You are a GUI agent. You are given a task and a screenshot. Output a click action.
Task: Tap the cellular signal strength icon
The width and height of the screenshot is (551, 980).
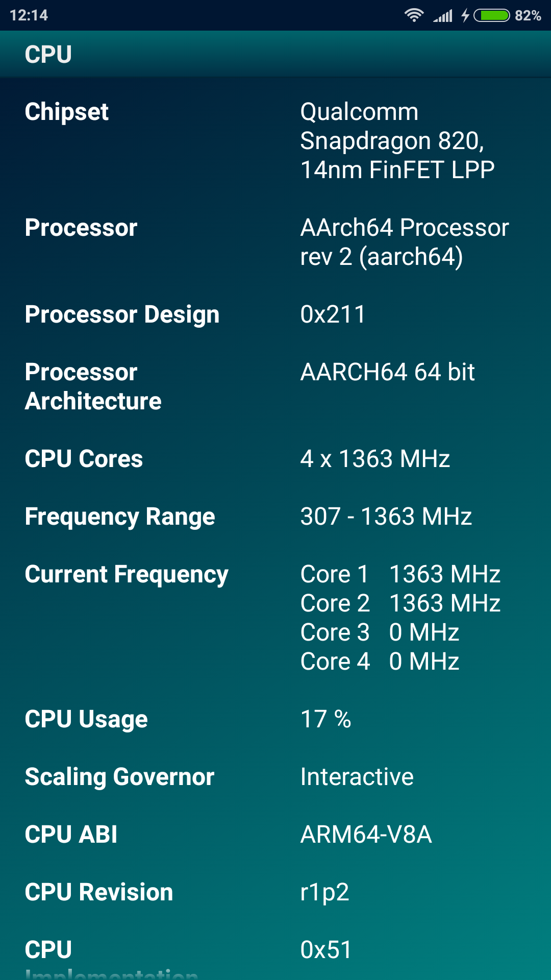pos(443,16)
